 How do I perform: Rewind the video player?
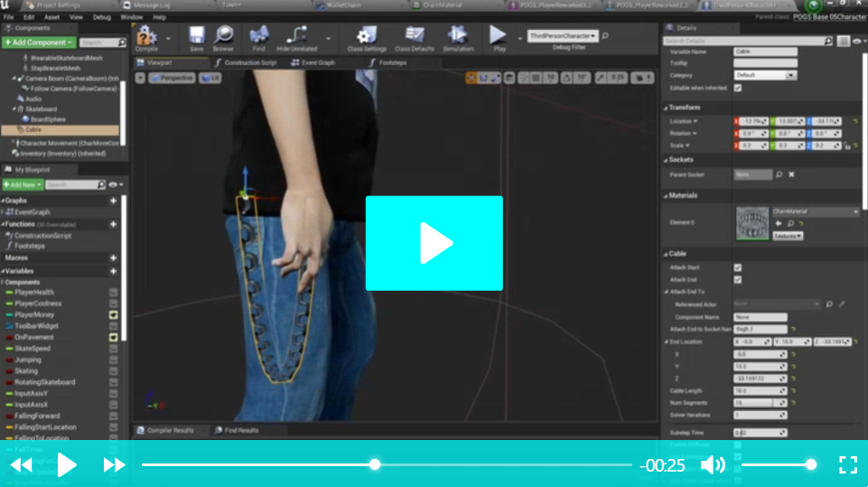click(x=22, y=464)
